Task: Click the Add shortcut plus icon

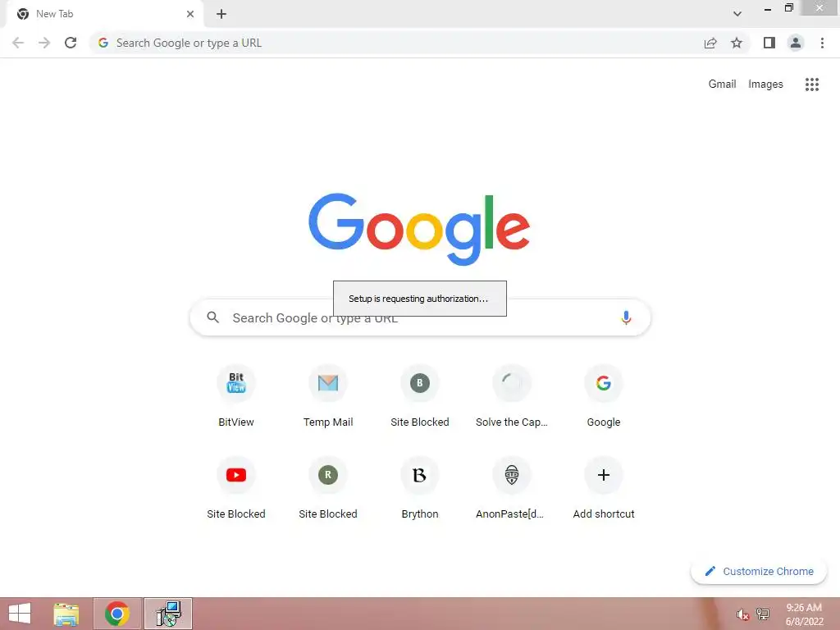Action: (x=603, y=475)
